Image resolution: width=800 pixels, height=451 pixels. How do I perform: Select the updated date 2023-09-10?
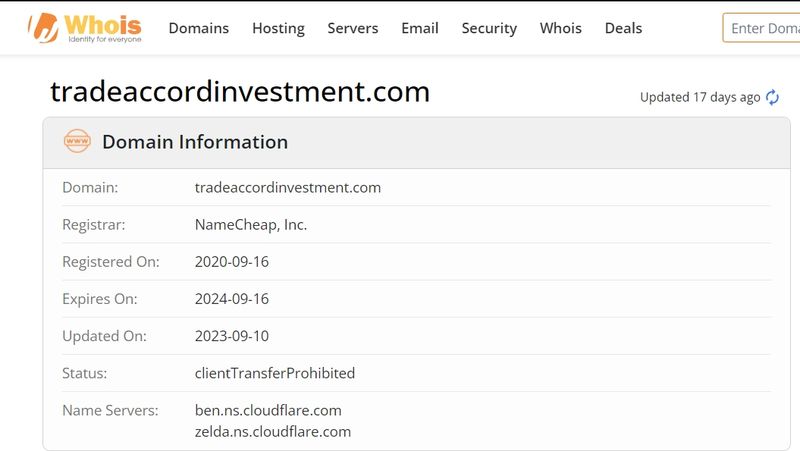point(232,336)
